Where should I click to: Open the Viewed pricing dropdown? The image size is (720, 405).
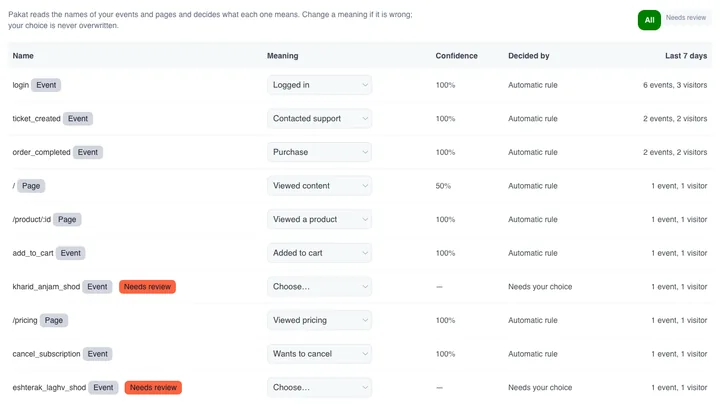pos(319,320)
